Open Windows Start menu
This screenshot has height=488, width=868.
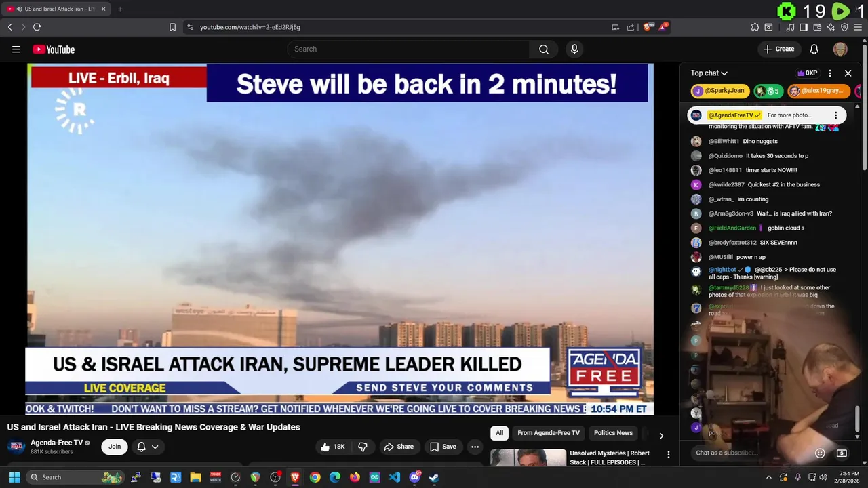coord(14,477)
